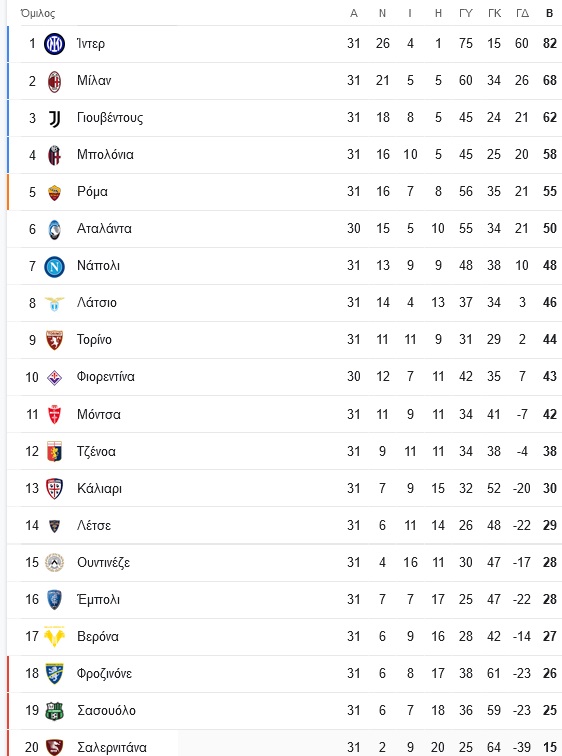Click the Όμιλος column header
The image size is (562, 756).
pos(38,13)
